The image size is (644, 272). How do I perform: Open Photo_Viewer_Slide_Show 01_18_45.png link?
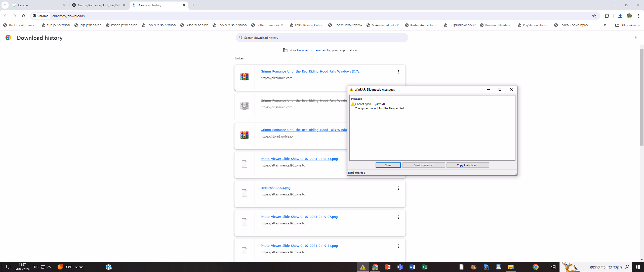click(299, 159)
